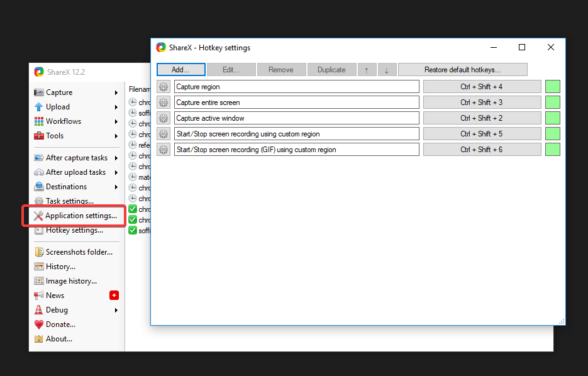Expand the After upload tasks submenu arrow
This screenshot has width=588, height=376.
pos(116,172)
